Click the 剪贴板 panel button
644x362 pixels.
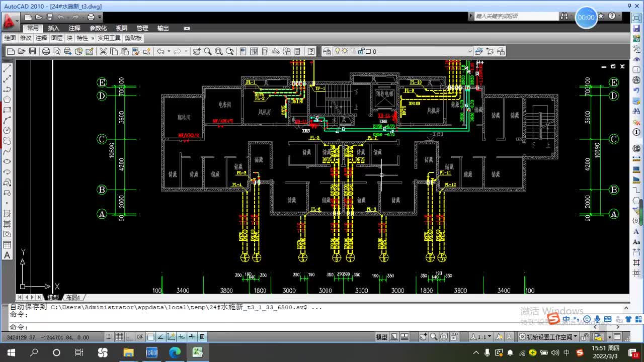[133, 38]
